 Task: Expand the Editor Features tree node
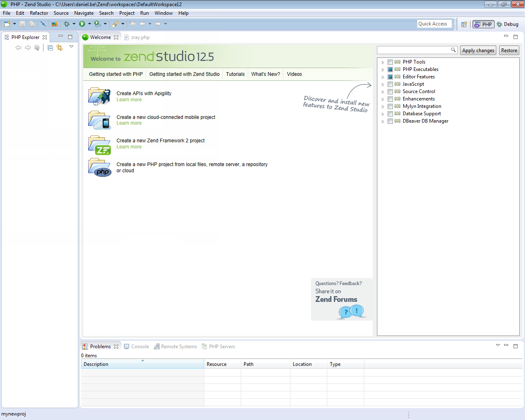(x=383, y=77)
